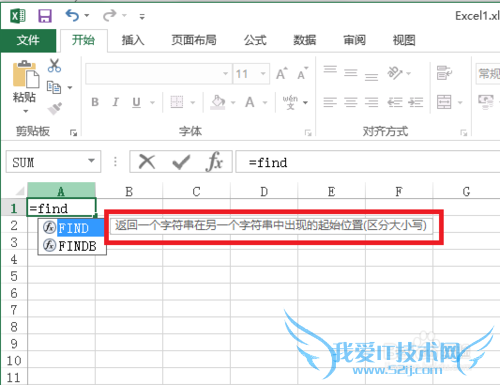Click the 粘贴 paste clipboard icon
500x385 pixels.
(x=26, y=74)
